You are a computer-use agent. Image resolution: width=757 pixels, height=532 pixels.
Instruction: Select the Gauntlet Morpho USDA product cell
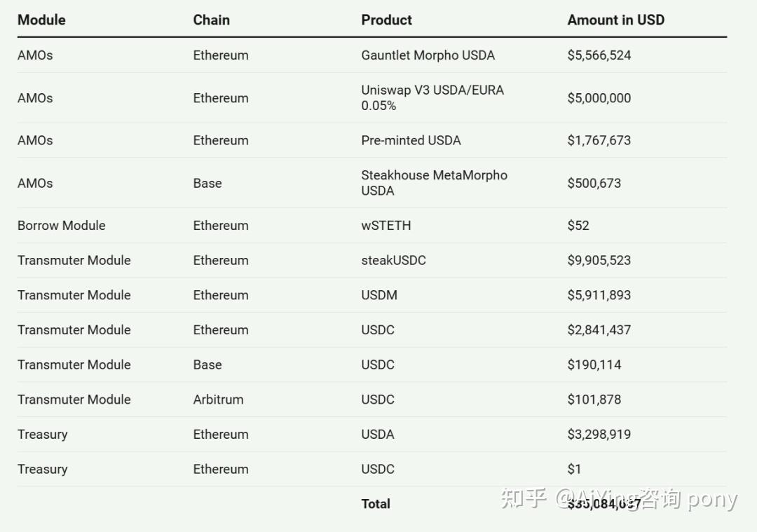428,55
